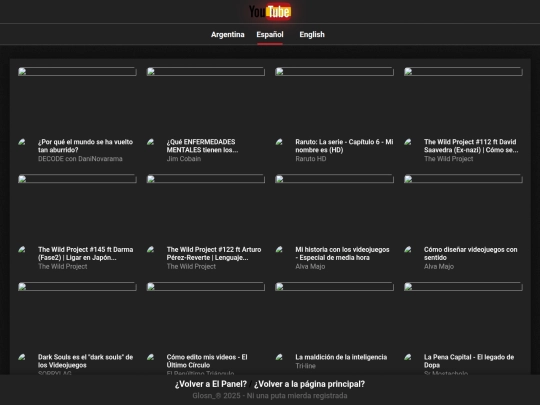540x405 pixels.
Task: Click avatar icon beside The Wild Project #112
Action: (408, 142)
